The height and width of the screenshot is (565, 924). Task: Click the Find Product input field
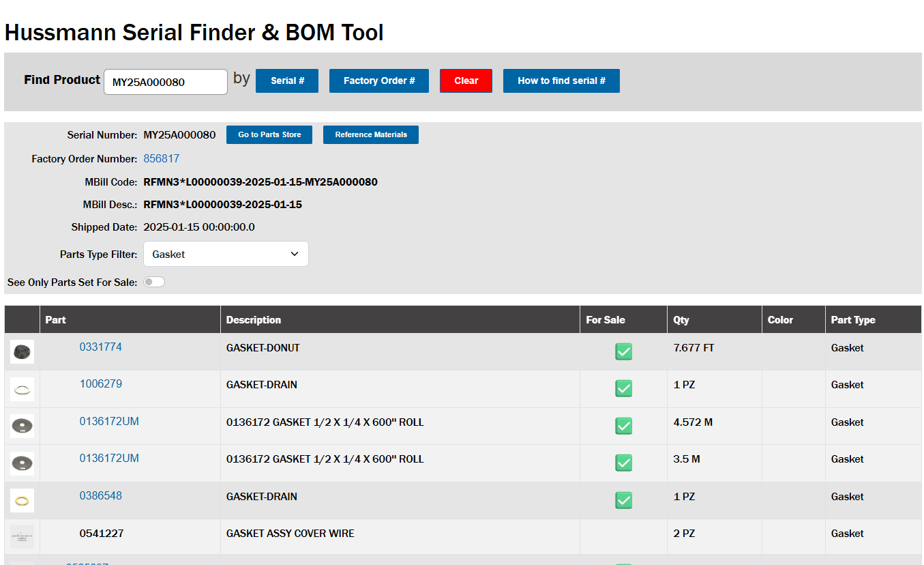click(165, 81)
